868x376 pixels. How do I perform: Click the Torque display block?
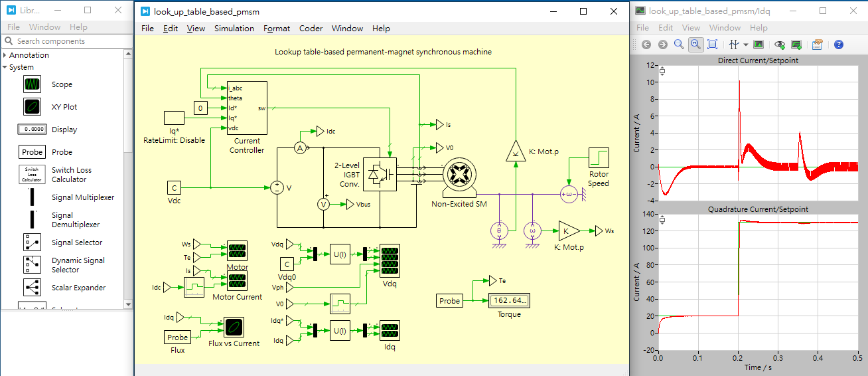pyautogui.click(x=510, y=301)
